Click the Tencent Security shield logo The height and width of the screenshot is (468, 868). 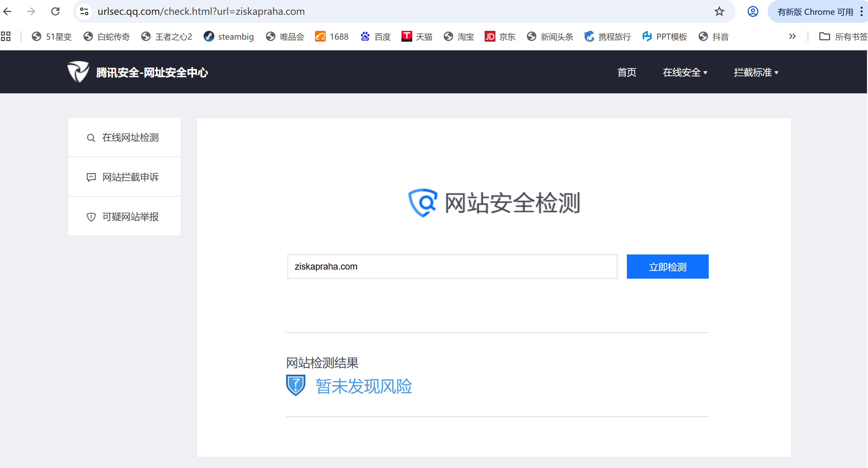pyautogui.click(x=78, y=72)
